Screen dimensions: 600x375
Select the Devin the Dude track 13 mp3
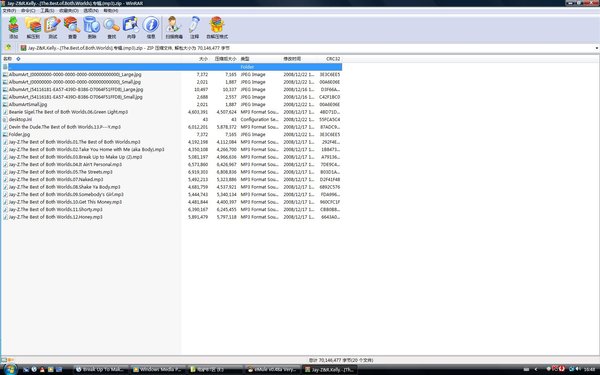click(65, 127)
